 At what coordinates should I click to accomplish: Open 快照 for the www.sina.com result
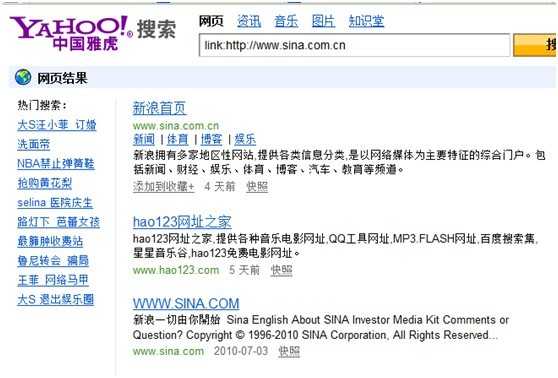289,351
